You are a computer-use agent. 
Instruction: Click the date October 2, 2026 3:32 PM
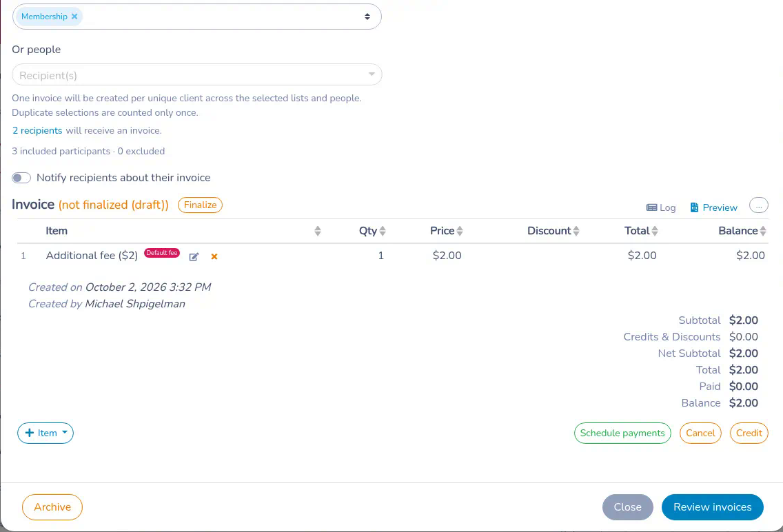tap(148, 287)
